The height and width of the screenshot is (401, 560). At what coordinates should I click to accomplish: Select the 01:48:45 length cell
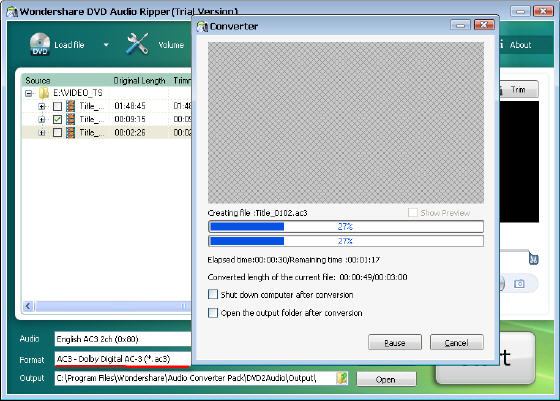click(130, 106)
